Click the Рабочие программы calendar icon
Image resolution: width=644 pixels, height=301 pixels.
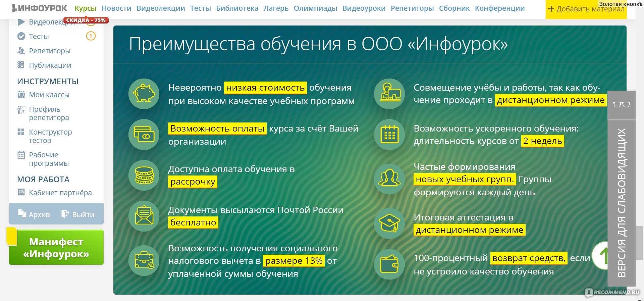(x=21, y=155)
